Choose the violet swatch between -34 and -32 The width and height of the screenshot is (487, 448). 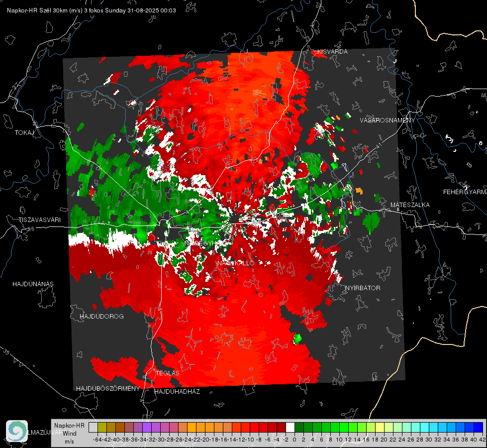pyautogui.click(x=147, y=428)
